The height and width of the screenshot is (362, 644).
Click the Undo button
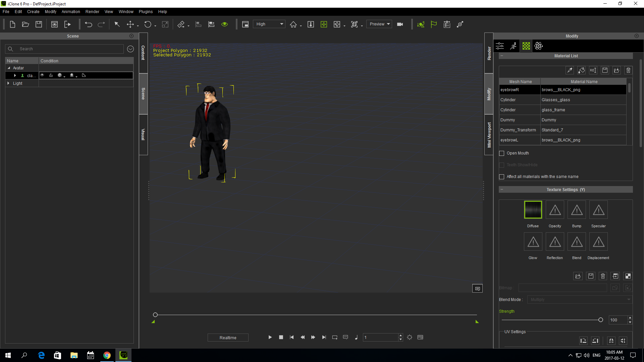[89, 24]
